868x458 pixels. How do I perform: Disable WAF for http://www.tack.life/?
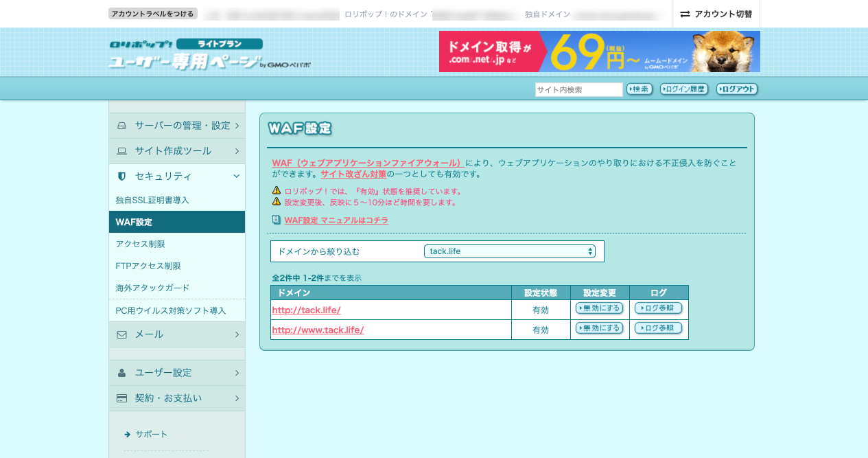pos(599,328)
